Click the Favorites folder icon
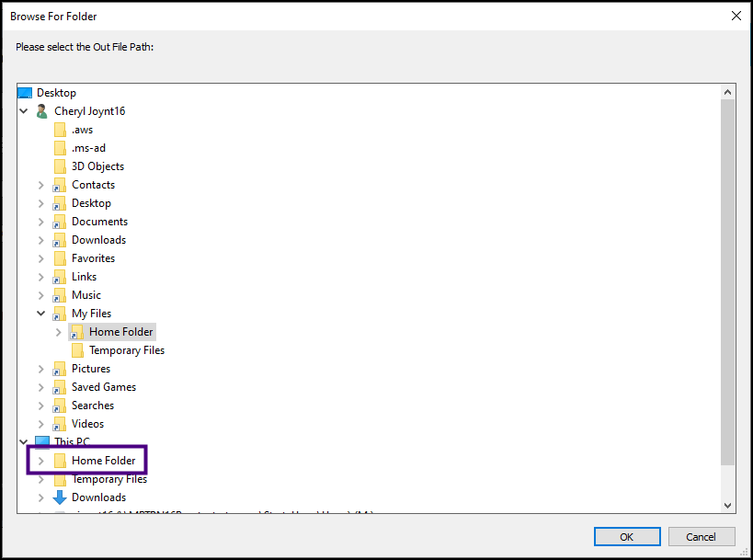 coord(60,258)
